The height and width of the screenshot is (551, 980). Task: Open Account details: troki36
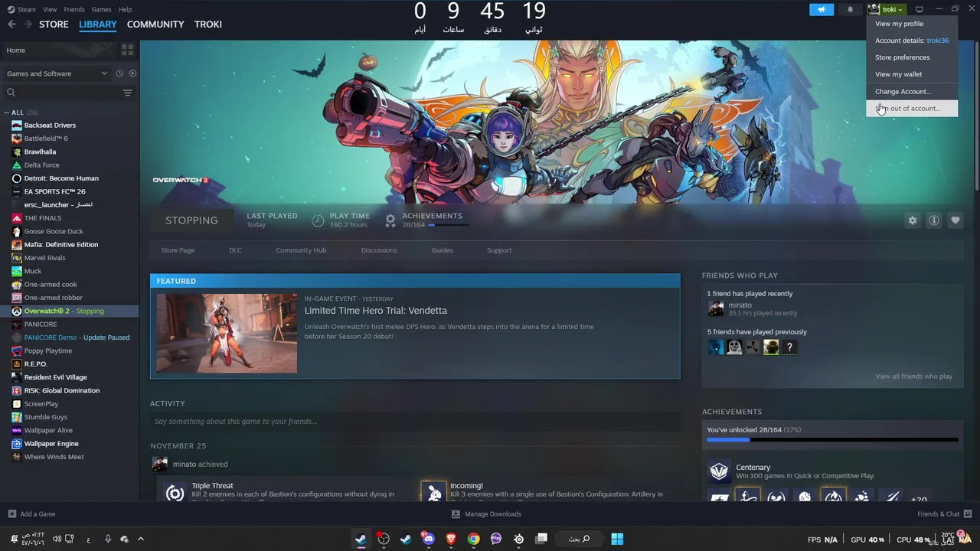(x=912, y=41)
